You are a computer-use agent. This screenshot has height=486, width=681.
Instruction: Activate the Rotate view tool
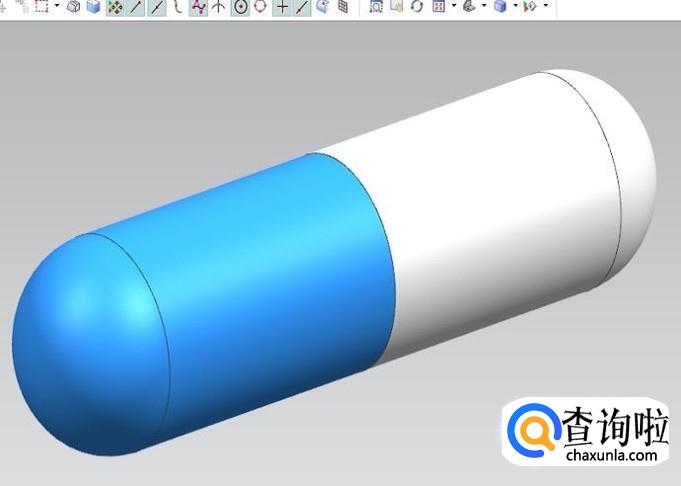(417, 7)
